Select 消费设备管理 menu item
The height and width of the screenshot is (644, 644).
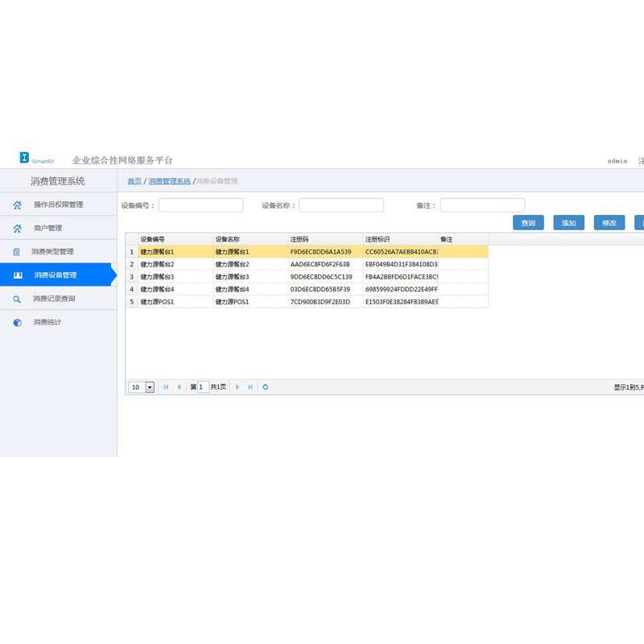[x=58, y=275]
